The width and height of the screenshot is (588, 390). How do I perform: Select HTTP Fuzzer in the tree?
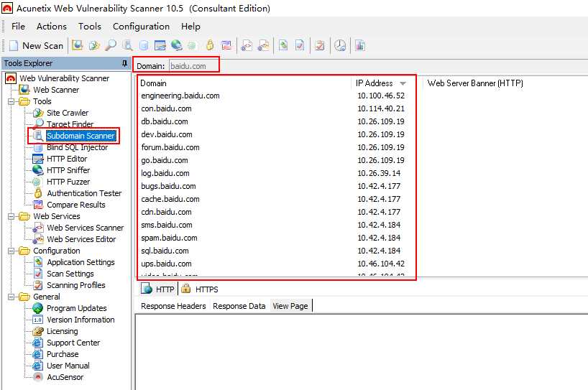[68, 182]
